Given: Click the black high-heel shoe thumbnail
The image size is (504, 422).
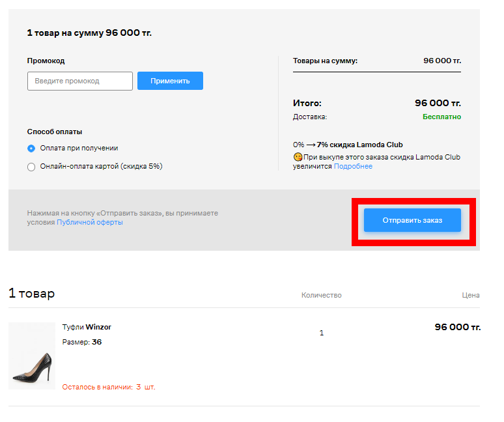Looking at the screenshot, I should pos(32,356).
